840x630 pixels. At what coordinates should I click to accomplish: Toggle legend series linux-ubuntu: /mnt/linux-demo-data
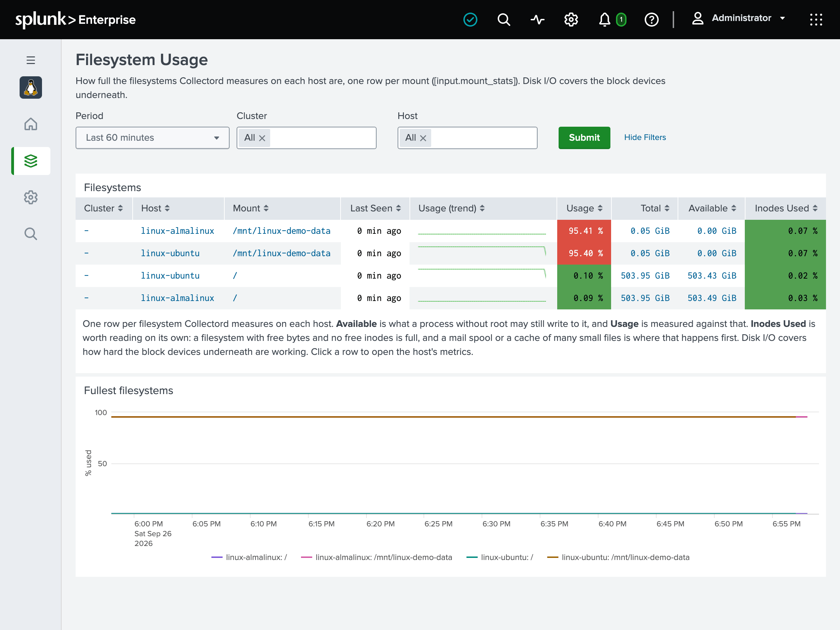pyautogui.click(x=618, y=557)
